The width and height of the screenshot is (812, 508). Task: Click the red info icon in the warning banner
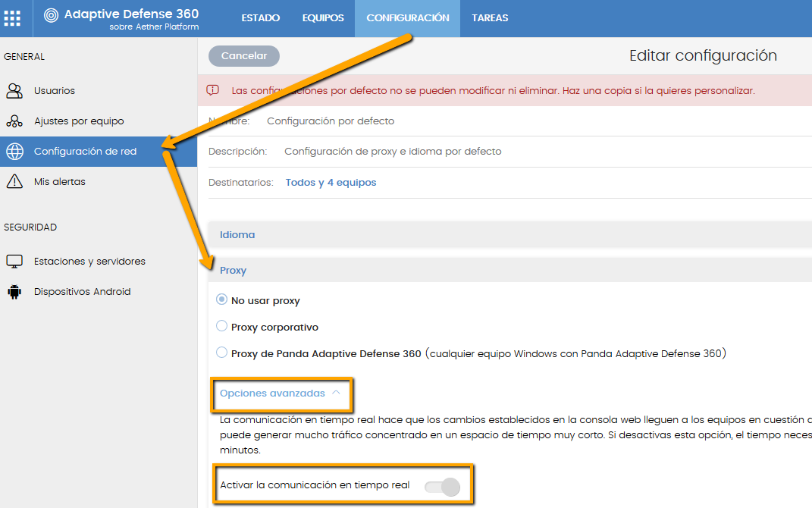[212, 90]
